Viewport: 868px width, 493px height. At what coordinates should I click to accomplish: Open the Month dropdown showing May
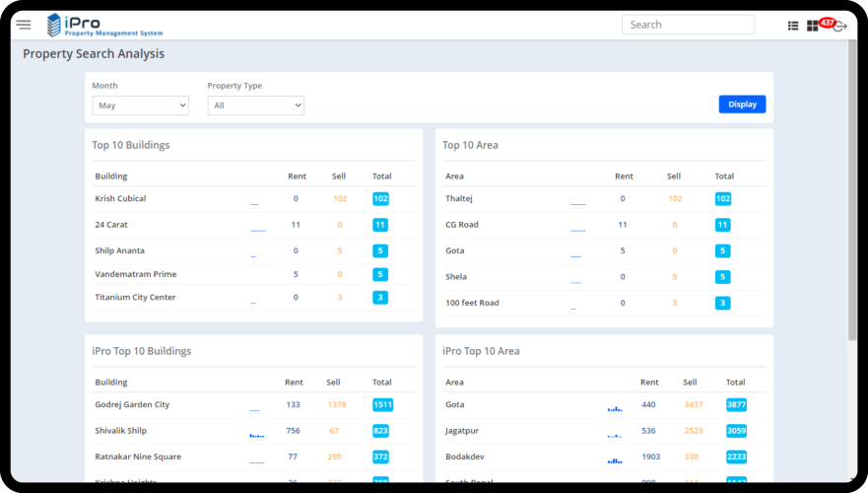pyautogui.click(x=140, y=106)
